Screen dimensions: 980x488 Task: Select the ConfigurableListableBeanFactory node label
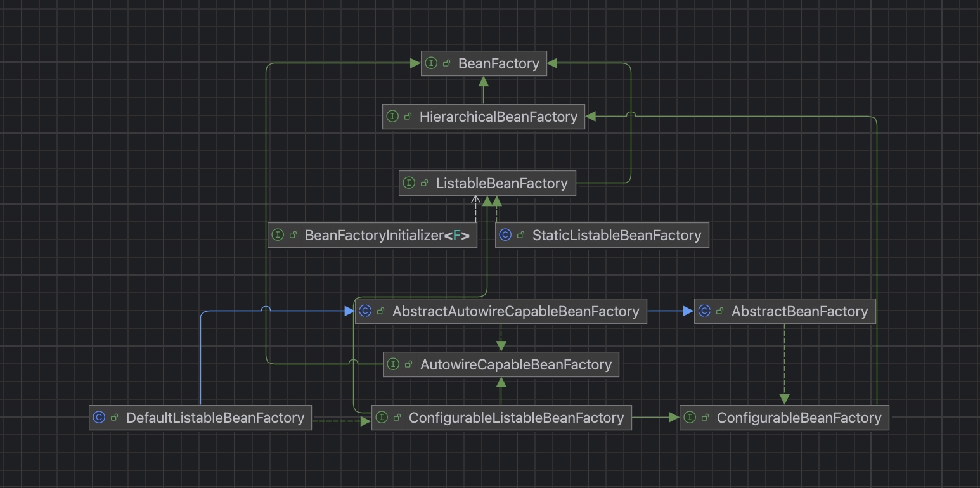tap(516, 417)
